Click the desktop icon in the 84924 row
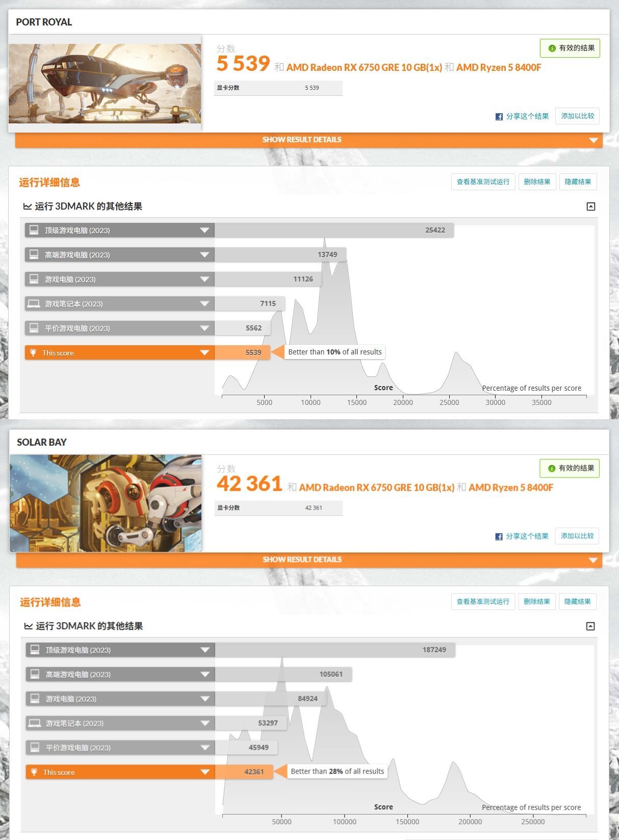Viewport: 619px width, 840px height. (x=35, y=699)
